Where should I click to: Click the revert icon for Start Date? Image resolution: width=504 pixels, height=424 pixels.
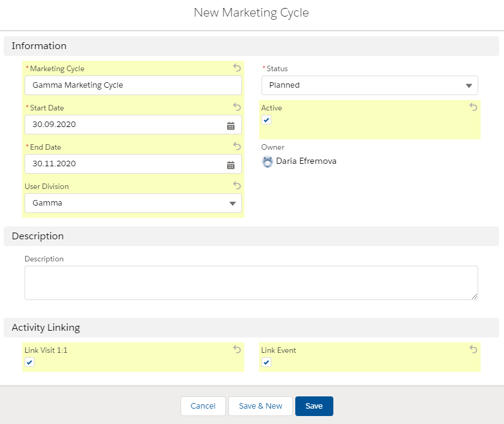236,107
